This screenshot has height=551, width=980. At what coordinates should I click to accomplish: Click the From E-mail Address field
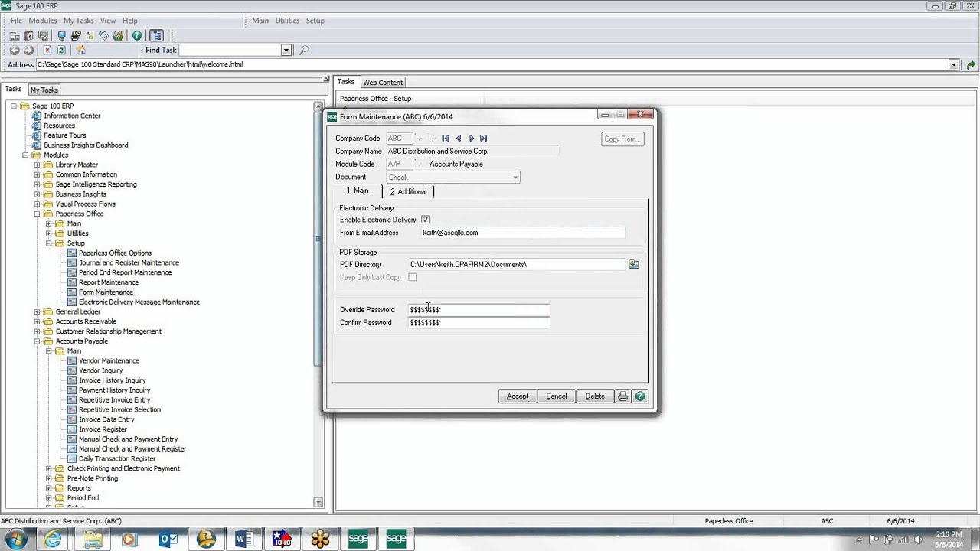click(522, 233)
